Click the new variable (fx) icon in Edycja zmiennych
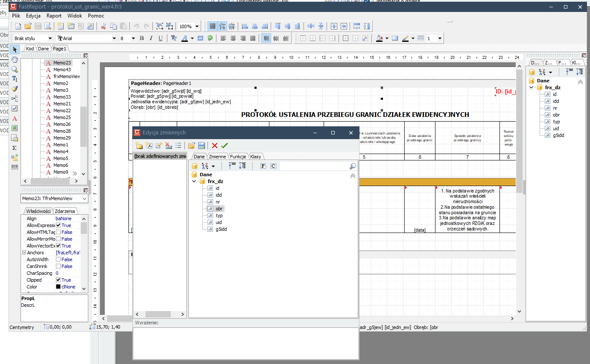590x364 pixels. pos(149,146)
